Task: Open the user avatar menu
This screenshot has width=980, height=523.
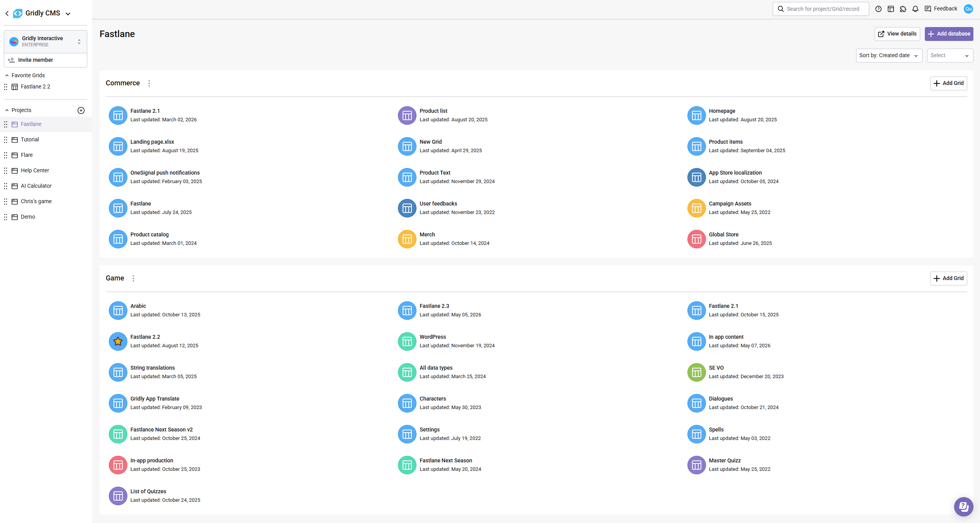Action: (968, 9)
